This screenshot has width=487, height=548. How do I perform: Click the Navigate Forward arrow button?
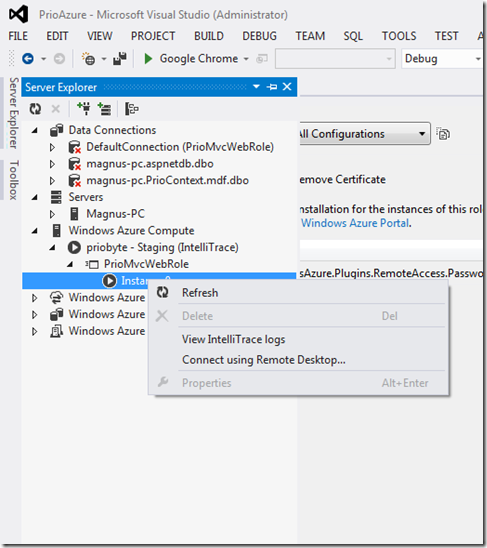pos(59,59)
